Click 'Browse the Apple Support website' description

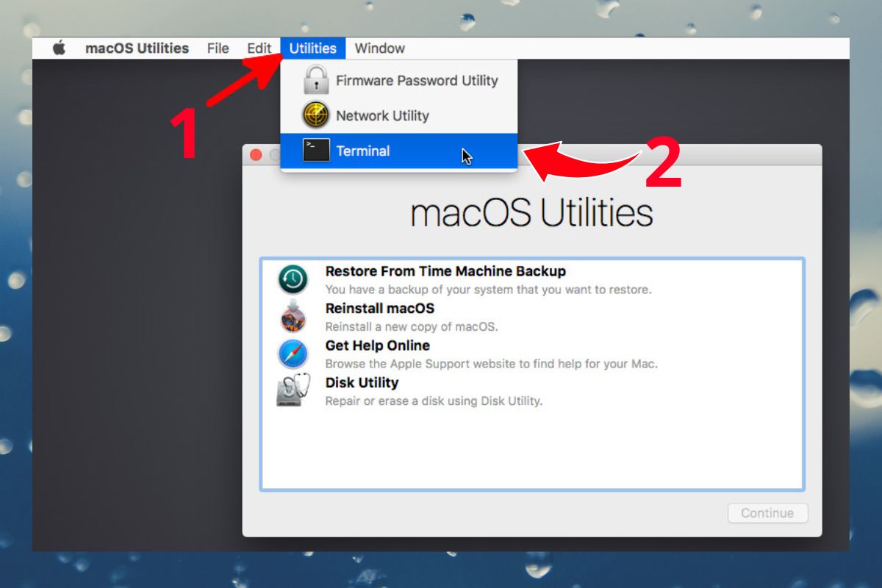pyautogui.click(x=492, y=364)
